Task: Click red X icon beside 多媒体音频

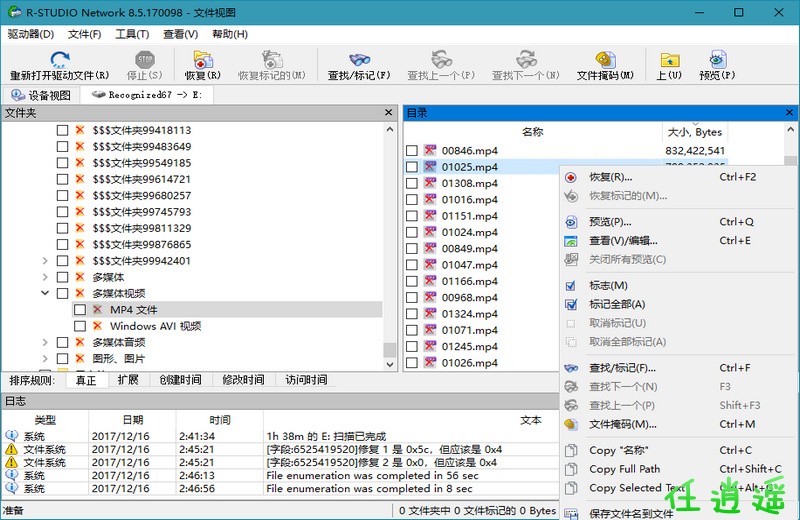Action: click(x=80, y=342)
